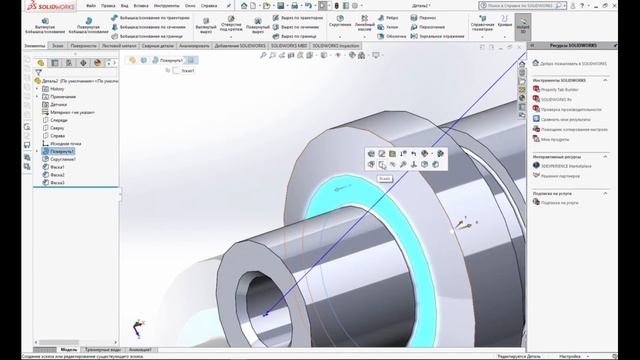The width and height of the screenshot is (640, 360).
Task: Open the Правка menu
Action: 108,6
